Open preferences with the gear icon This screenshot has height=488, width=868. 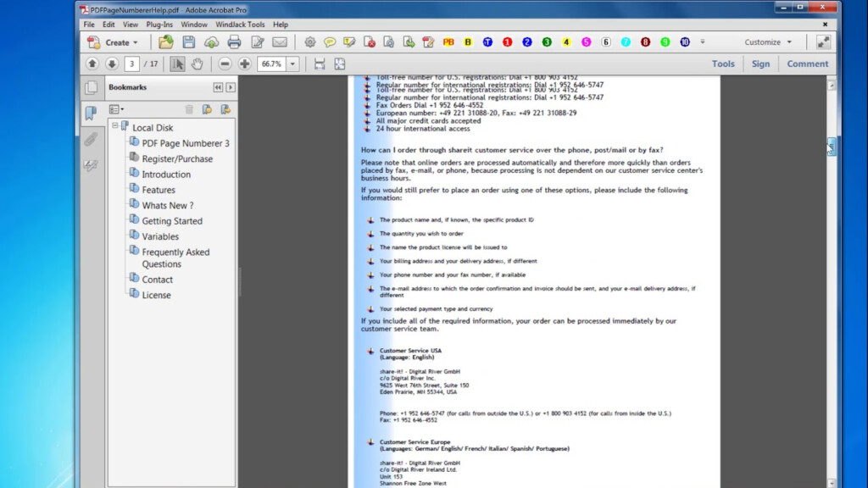click(x=310, y=42)
